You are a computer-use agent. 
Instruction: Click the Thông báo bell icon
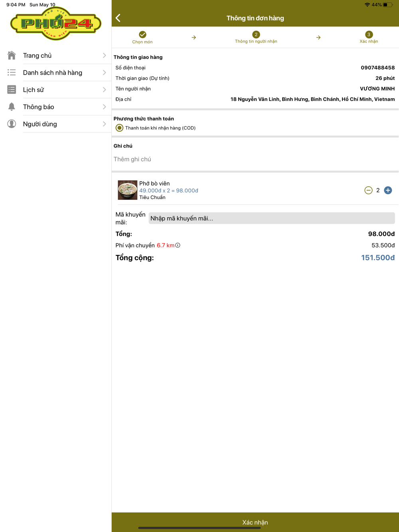tap(12, 107)
